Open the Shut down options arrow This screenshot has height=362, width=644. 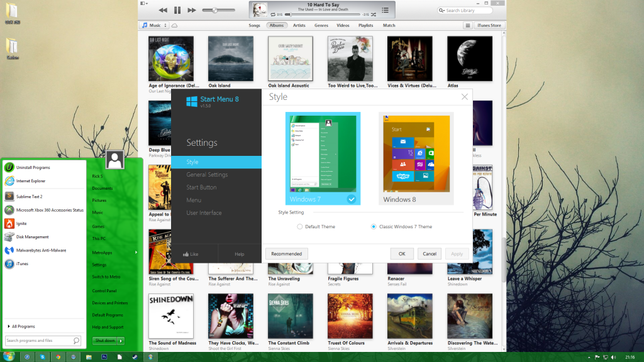121,341
